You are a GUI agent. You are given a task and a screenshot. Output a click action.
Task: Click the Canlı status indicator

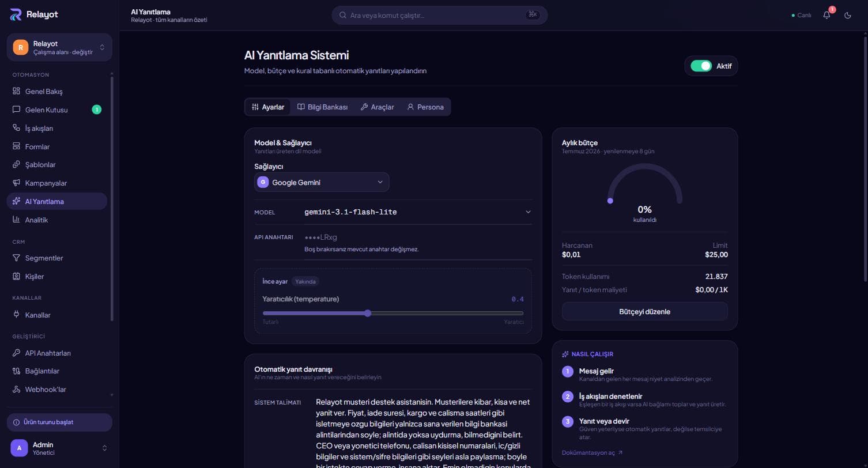[802, 15]
